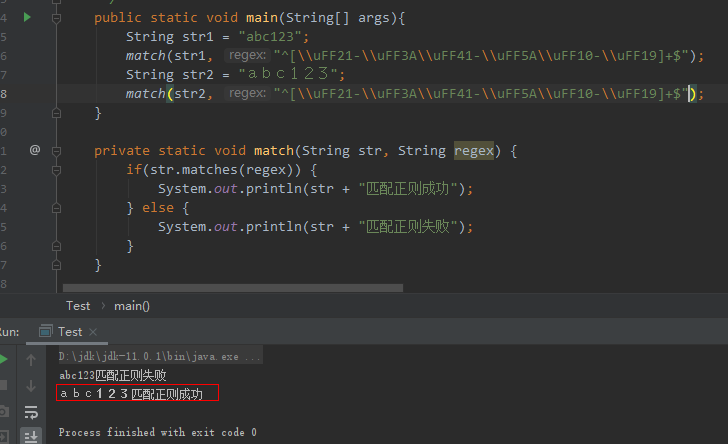Toggle soft-wrap in the console
728x444 pixels.
click(31, 411)
